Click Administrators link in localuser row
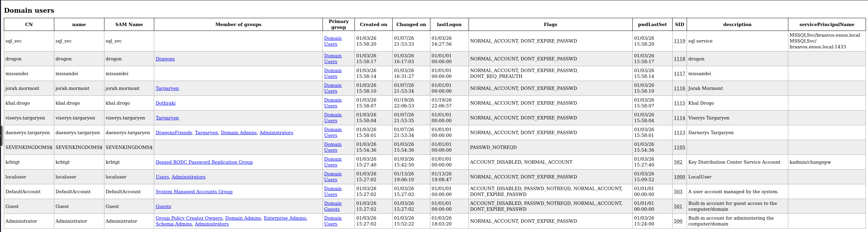This screenshot has width=868, height=232. (x=188, y=177)
